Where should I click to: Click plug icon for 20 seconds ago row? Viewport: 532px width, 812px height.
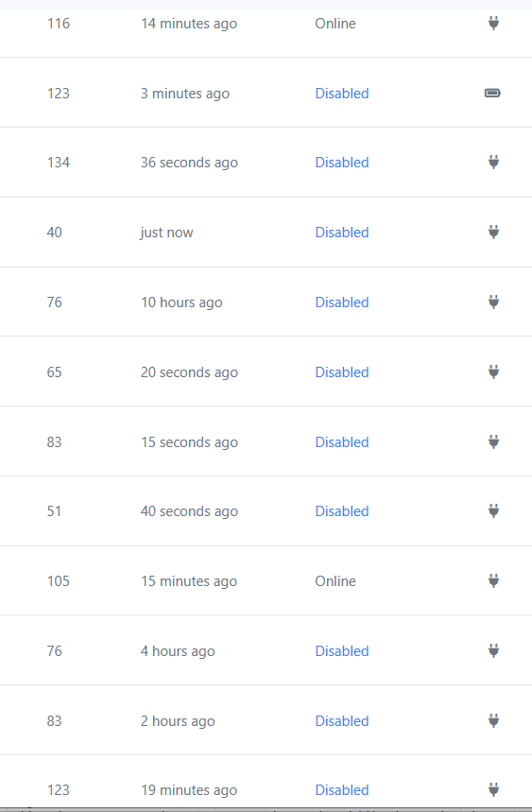coord(493,371)
